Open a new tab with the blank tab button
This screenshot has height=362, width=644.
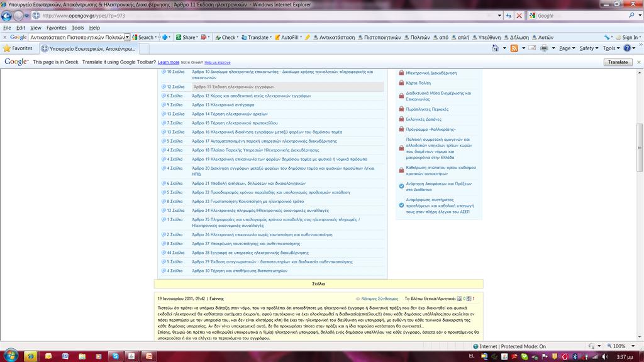tap(144, 48)
